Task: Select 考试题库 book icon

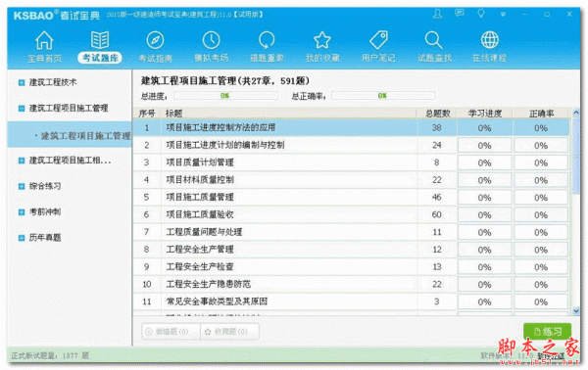Action: (x=100, y=40)
